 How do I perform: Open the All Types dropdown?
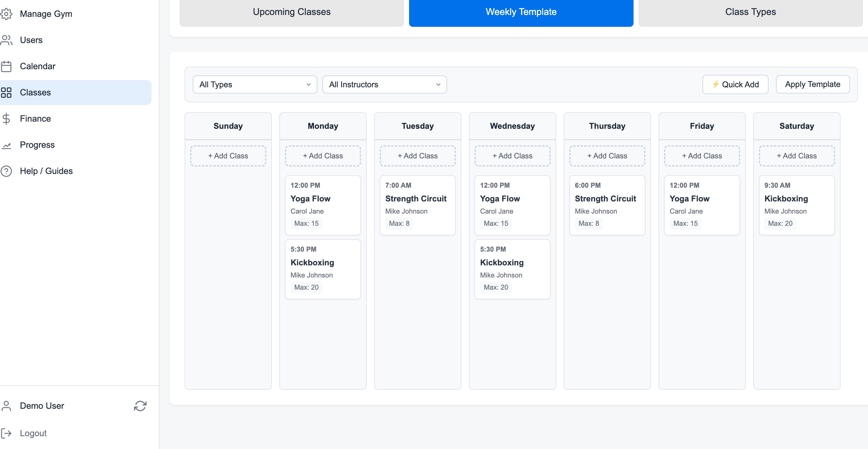(255, 84)
